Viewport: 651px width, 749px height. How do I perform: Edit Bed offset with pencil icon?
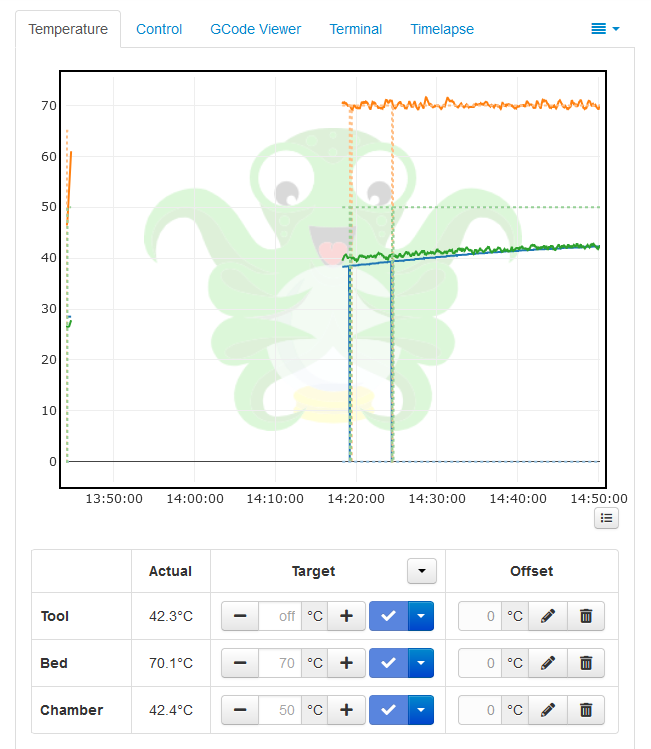[548, 663]
